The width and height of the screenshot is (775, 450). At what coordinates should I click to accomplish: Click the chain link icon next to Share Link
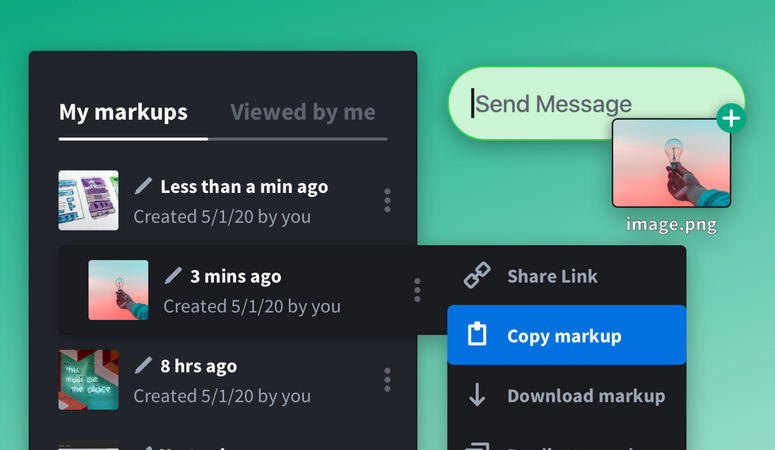(477, 275)
